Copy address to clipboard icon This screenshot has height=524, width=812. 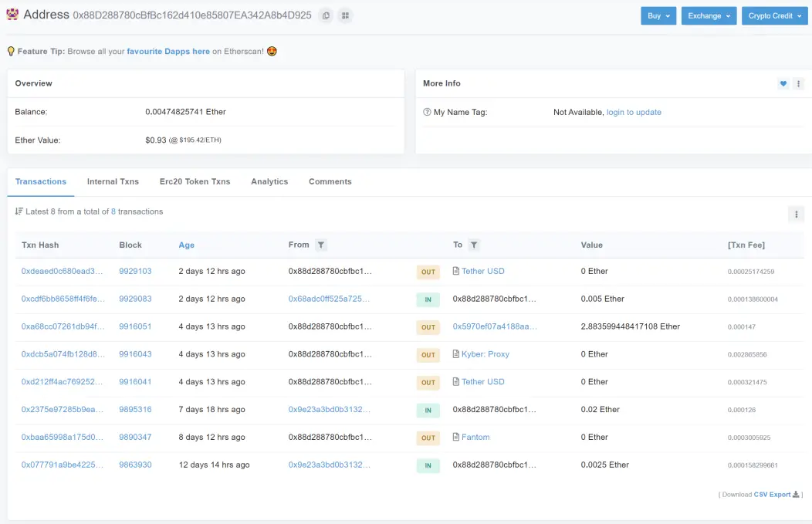click(326, 15)
